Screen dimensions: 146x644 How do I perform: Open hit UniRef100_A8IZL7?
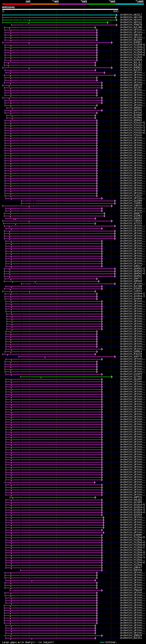pyautogui.click(x=131, y=15)
